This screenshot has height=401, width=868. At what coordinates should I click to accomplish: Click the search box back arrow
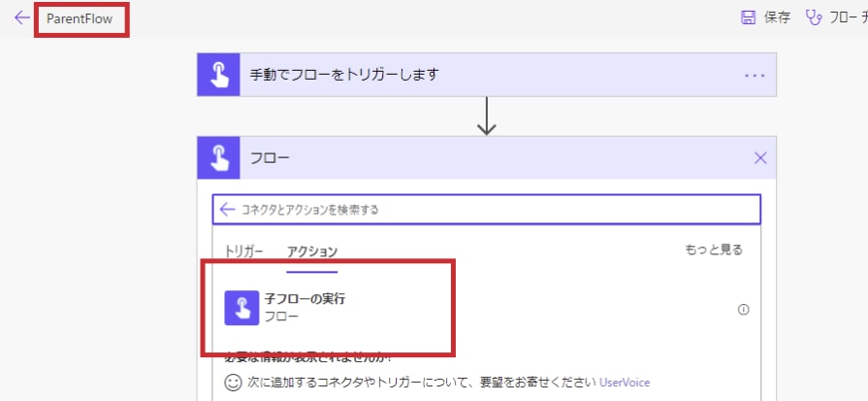tap(227, 210)
